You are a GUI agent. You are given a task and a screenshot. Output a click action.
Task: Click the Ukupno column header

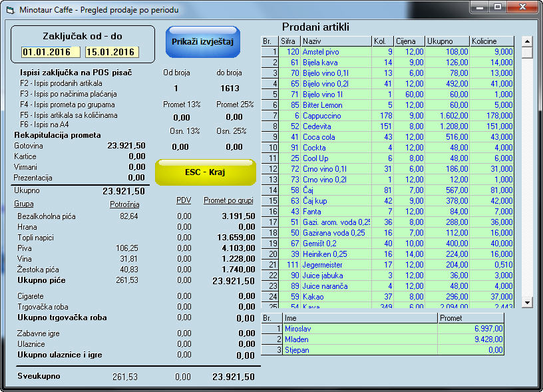click(447, 41)
